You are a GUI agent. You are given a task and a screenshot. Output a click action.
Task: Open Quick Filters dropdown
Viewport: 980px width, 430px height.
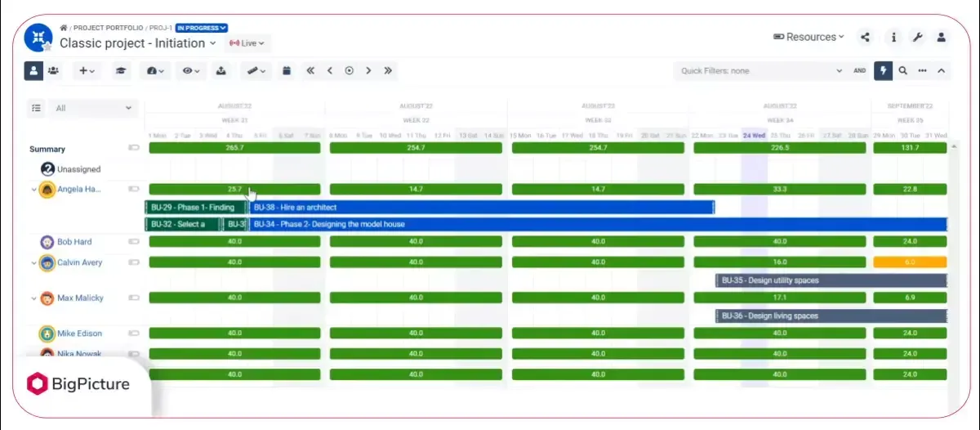760,71
